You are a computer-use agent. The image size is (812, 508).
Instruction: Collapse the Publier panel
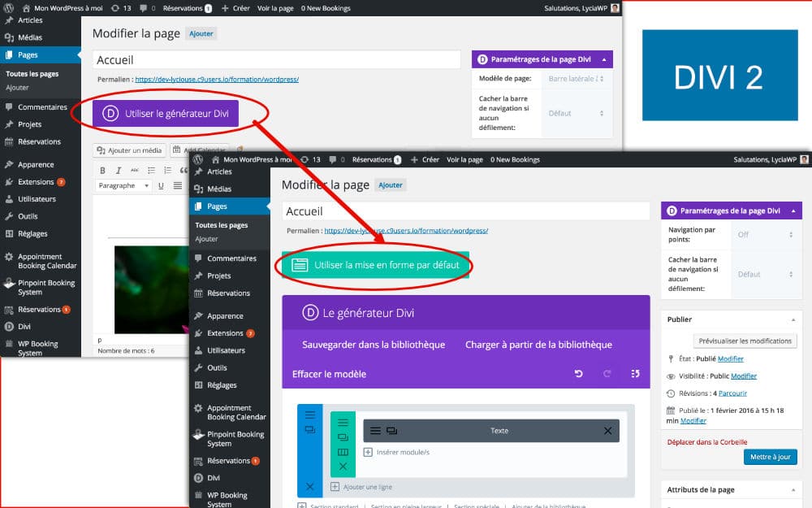(793, 319)
